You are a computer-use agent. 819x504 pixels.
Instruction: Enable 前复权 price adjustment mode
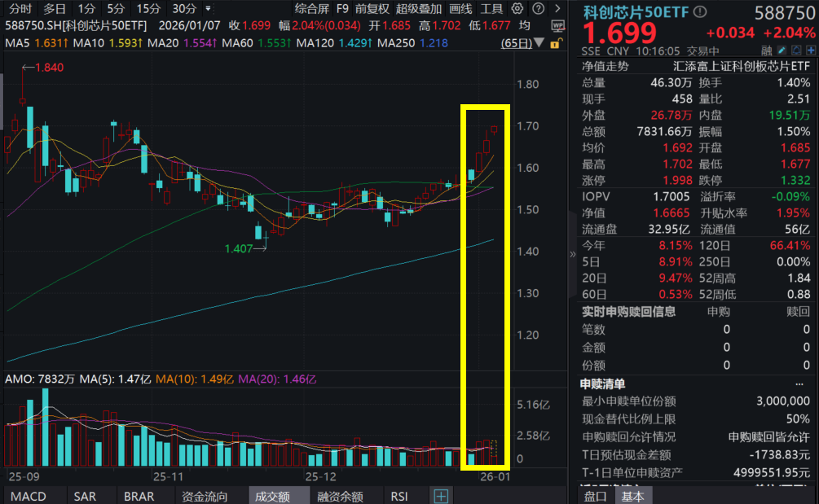[x=374, y=8]
